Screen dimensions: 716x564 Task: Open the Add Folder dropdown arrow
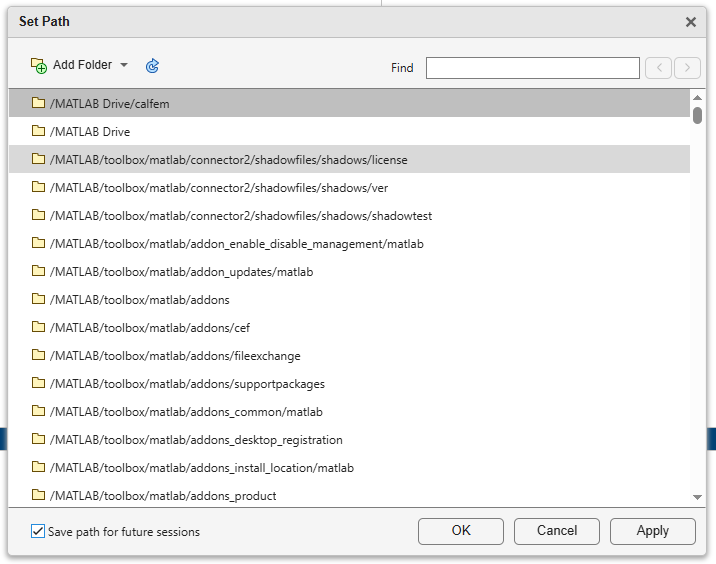click(x=124, y=65)
